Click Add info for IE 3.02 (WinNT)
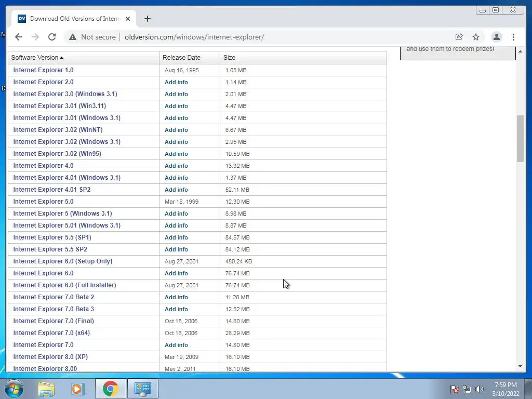The image size is (532, 399). coord(176,130)
